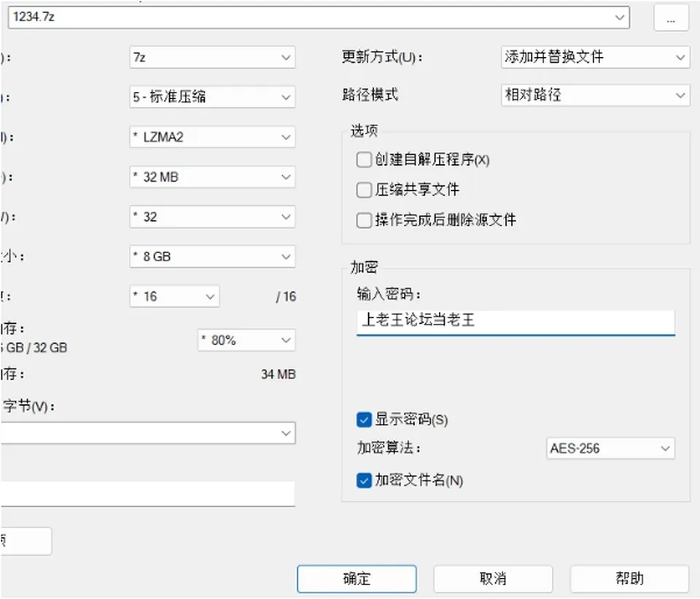Uncheck the 显示密码 show password checkbox
The width and height of the screenshot is (700, 599).
pyautogui.click(x=364, y=420)
